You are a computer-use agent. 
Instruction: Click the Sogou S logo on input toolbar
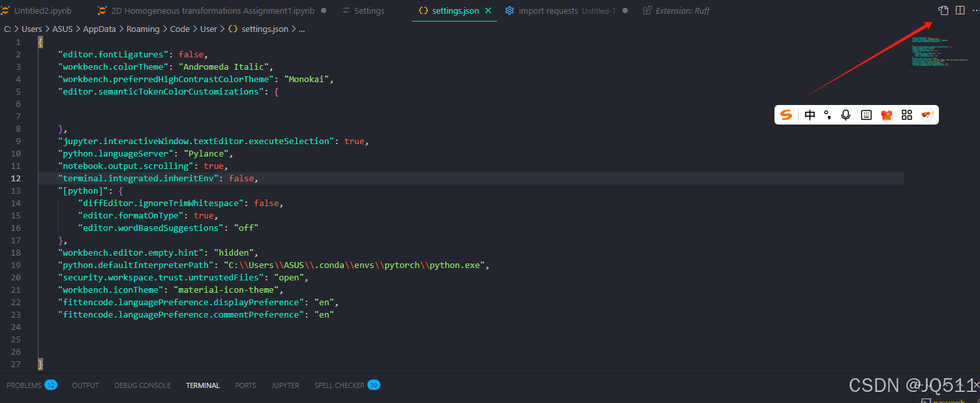pyautogui.click(x=786, y=115)
